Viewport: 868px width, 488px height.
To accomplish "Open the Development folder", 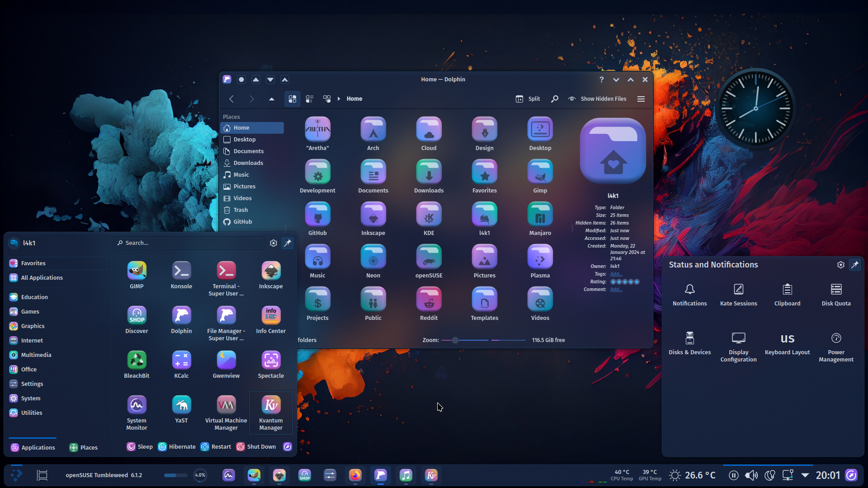I will (317, 176).
